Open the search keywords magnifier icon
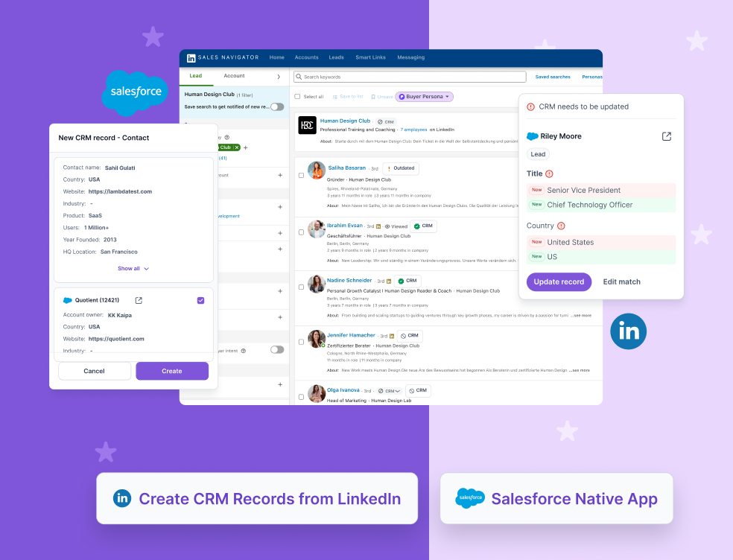 (x=299, y=76)
